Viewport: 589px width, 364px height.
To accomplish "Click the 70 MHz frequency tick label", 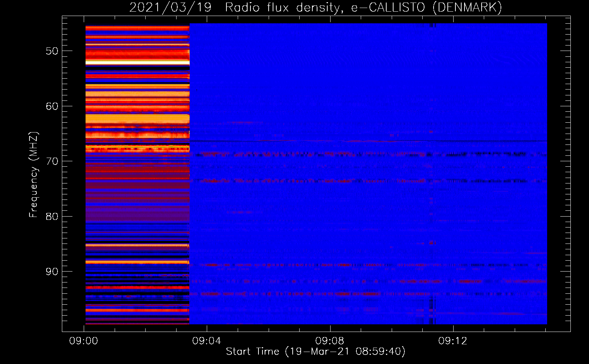I will 52,161.
